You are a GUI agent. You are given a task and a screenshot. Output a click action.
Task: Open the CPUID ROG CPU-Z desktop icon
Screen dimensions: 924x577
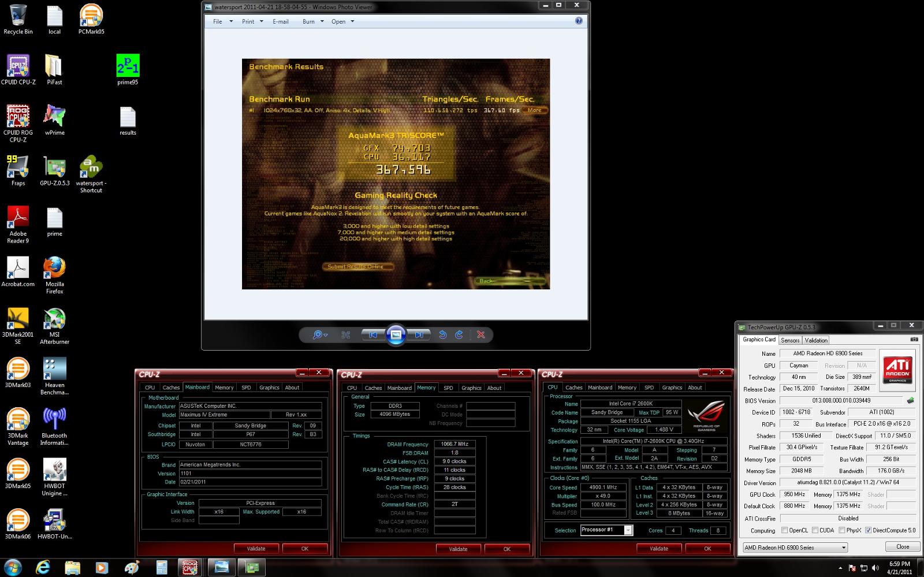point(18,124)
